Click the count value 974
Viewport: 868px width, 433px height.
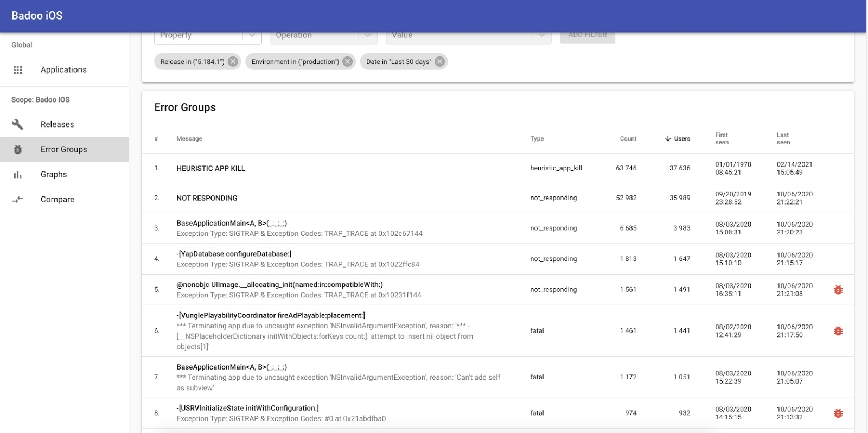click(631, 413)
